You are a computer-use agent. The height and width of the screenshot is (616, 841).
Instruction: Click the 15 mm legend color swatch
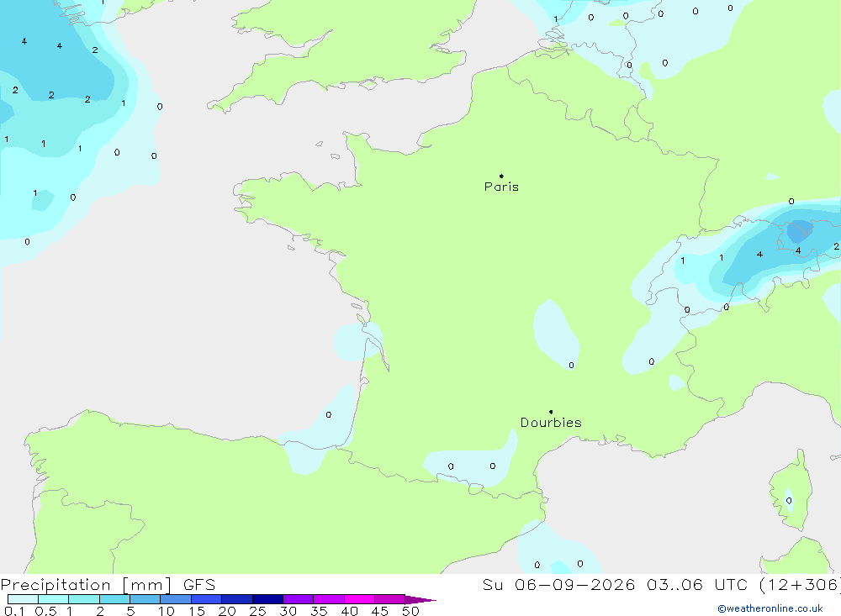pos(207,599)
